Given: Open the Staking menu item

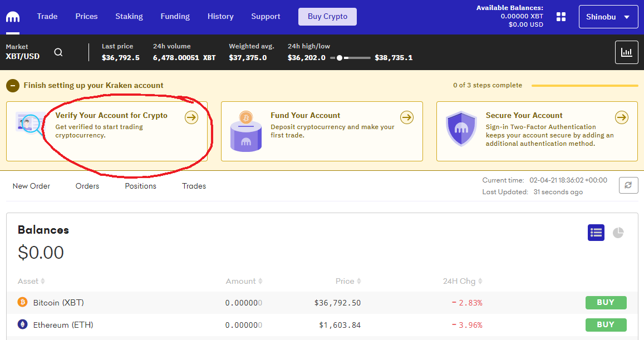Looking at the screenshot, I should (x=129, y=16).
